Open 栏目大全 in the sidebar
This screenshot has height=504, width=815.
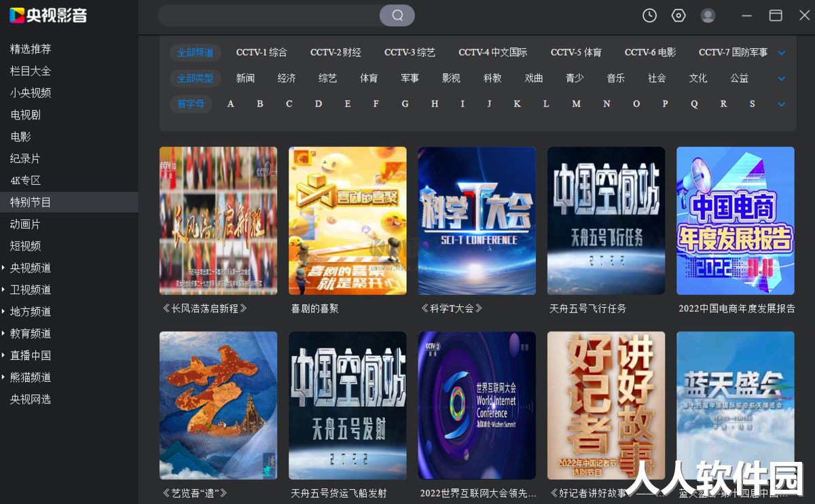click(x=31, y=71)
